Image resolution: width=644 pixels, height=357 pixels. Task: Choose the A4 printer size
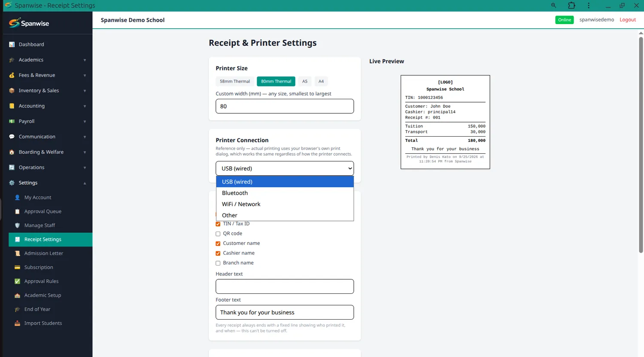click(321, 81)
